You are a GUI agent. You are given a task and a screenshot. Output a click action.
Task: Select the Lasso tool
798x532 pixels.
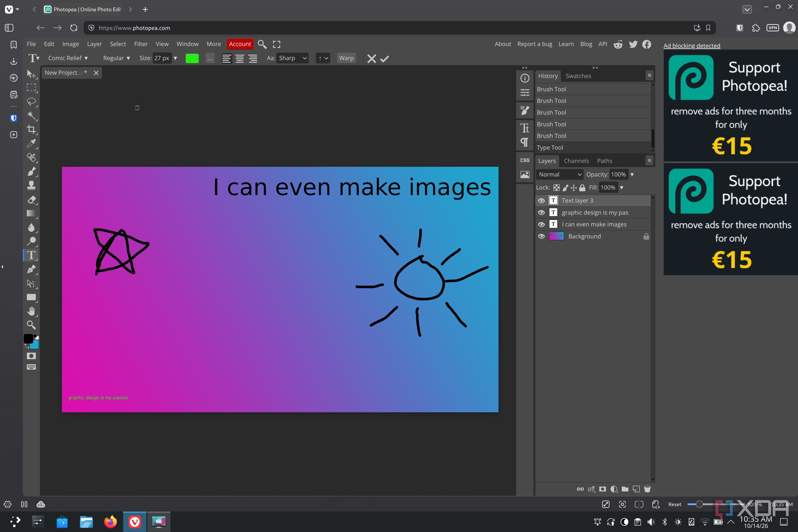point(31,102)
